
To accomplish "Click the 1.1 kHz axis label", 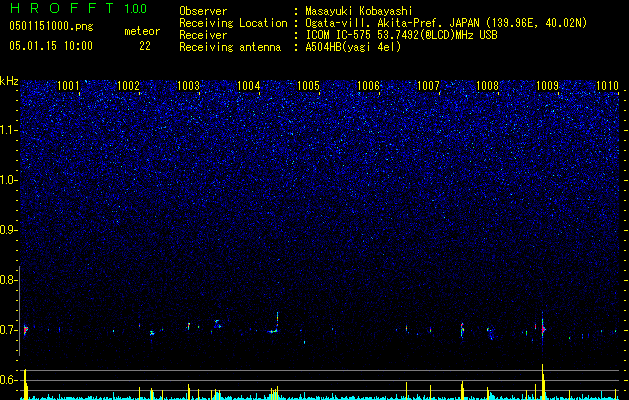I will [x=8, y=130].
